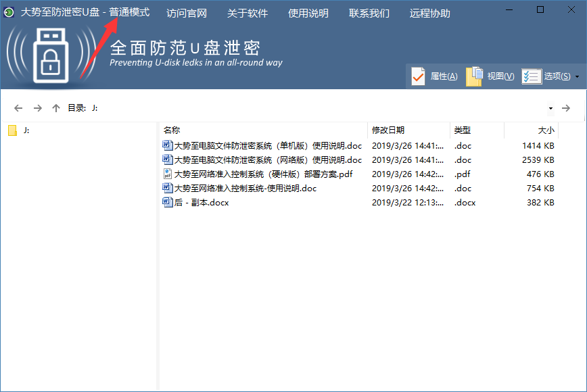Viewport: 587px width, 392px height.
Task: Open the directory path dropdown
Action: 550,108
